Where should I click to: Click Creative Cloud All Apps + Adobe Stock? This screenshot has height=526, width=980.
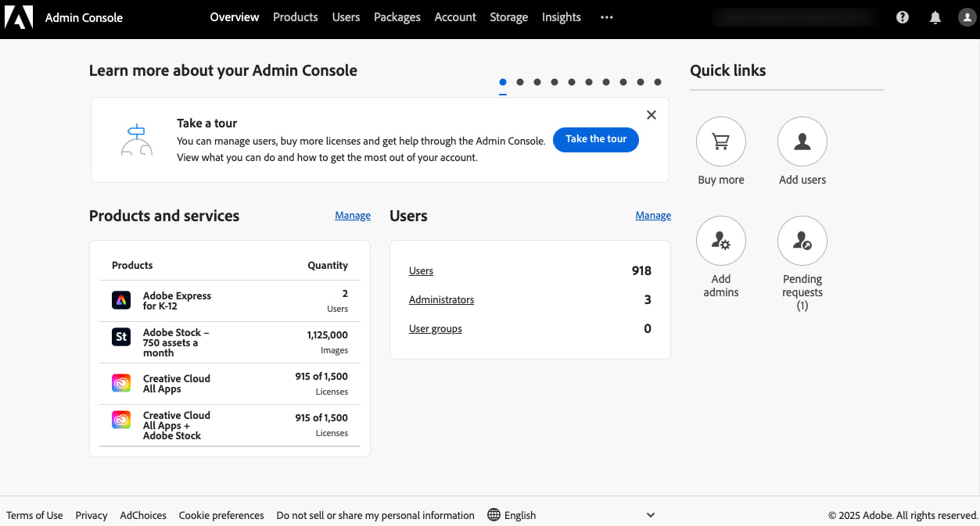pyautogui.click(x=177, y=425)
